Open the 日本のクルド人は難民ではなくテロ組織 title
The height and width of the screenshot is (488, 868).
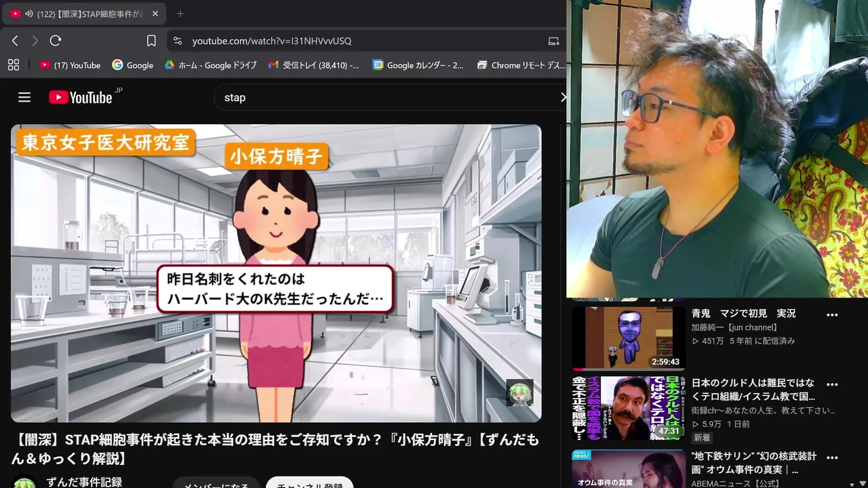click(753, 390)
